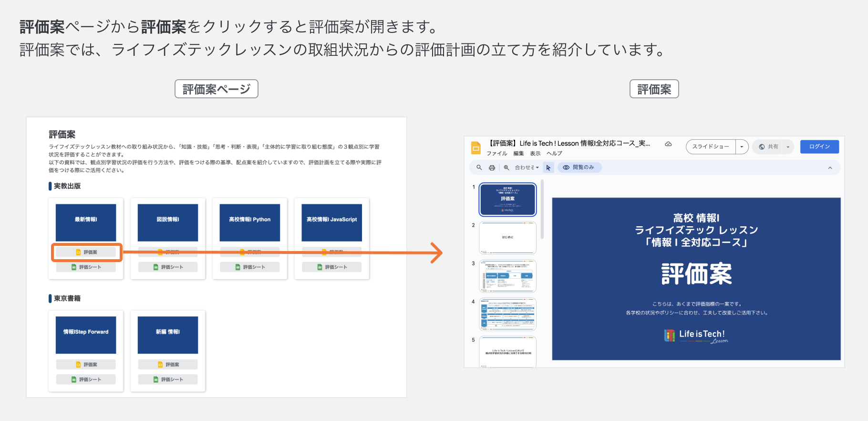Open 評価シート for 高校情報I Python
The image size is (868, 421).
coord(250,267)
